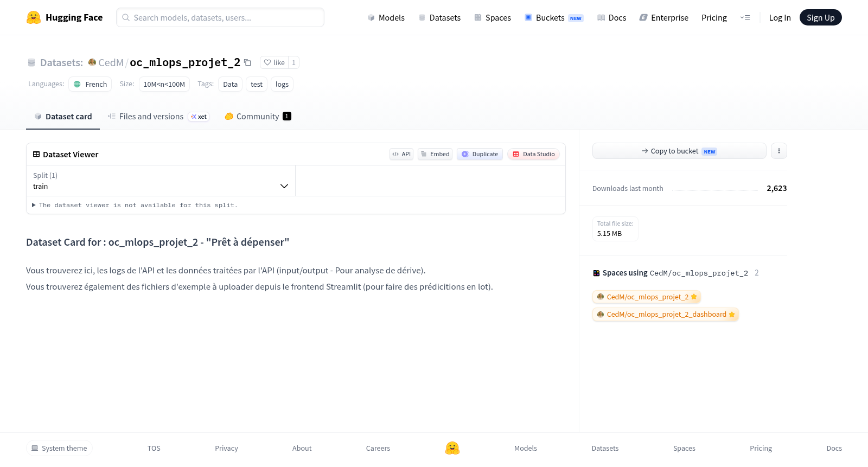Click the Sign Up button
This screenshot has height=467, width=868.
tap(820, 17)
